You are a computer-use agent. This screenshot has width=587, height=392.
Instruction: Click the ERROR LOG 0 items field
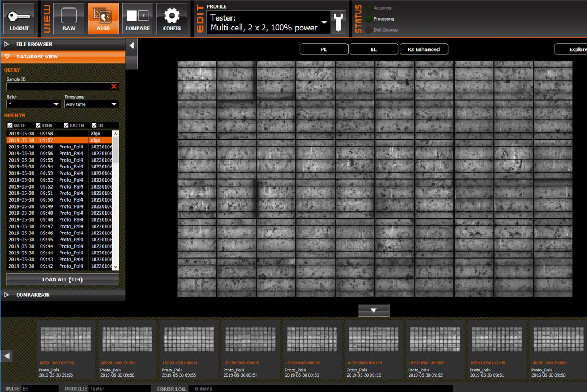pyautogui.click(x=321, y=389)
